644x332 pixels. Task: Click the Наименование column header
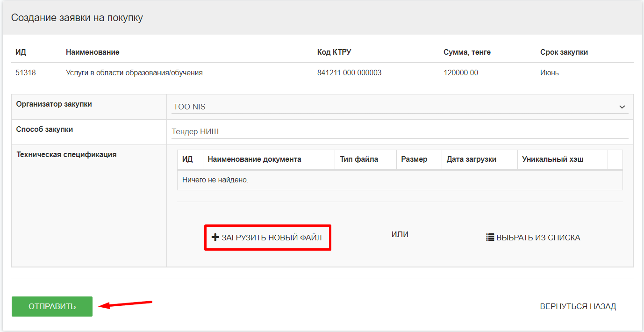pos(93,52)
